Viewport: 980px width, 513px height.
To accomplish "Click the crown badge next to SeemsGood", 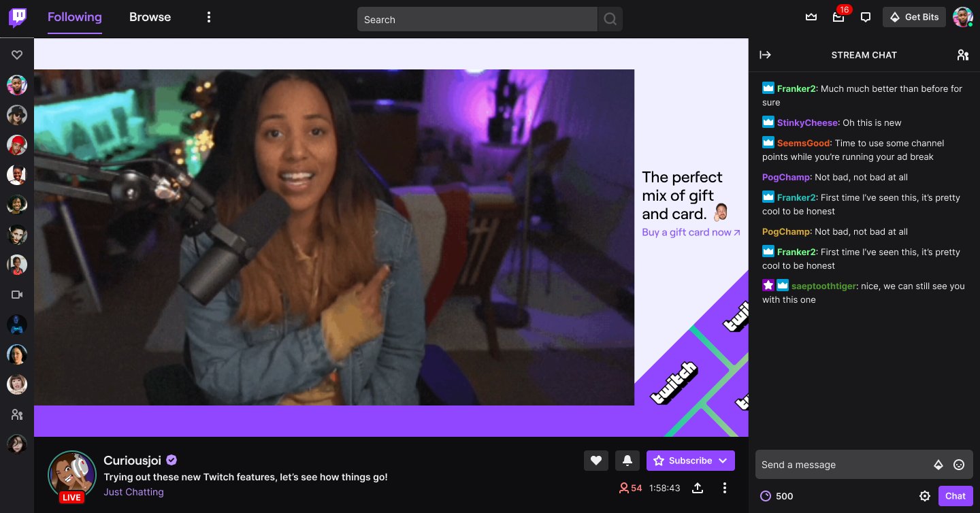I will (768, 143).
